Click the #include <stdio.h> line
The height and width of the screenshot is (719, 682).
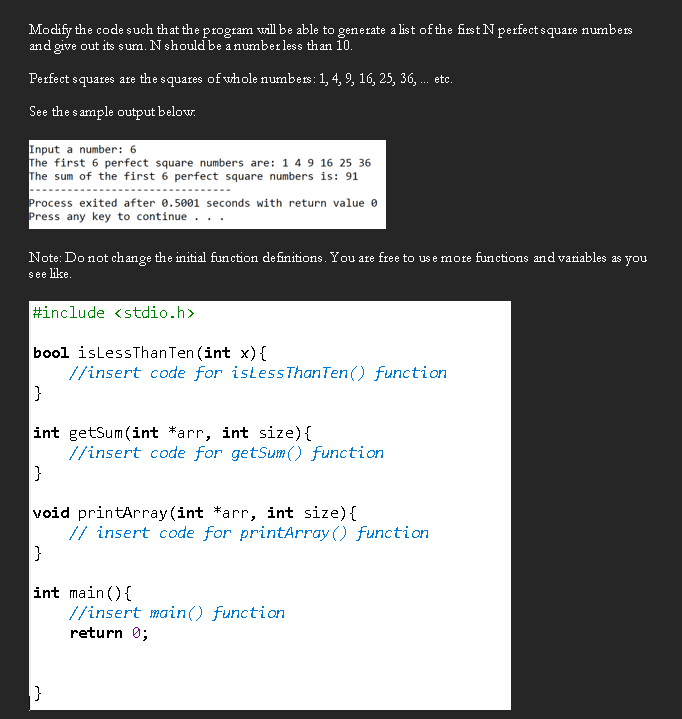coord(114,313)
